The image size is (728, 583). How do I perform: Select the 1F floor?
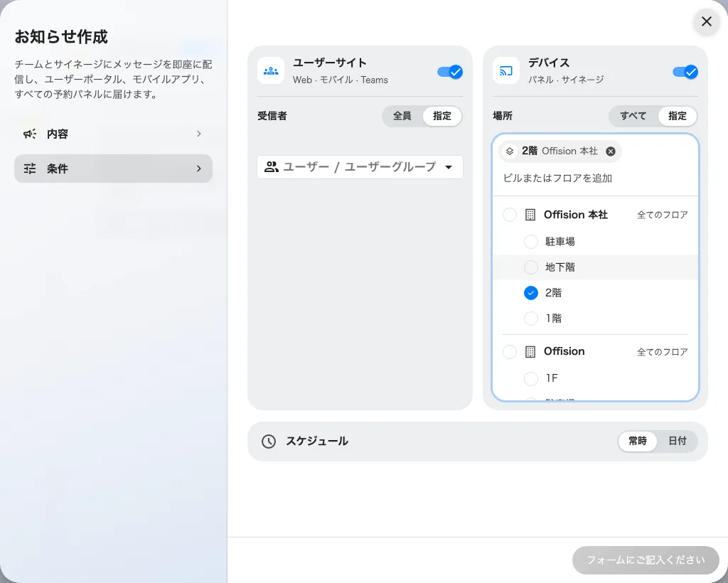point(531,378)
